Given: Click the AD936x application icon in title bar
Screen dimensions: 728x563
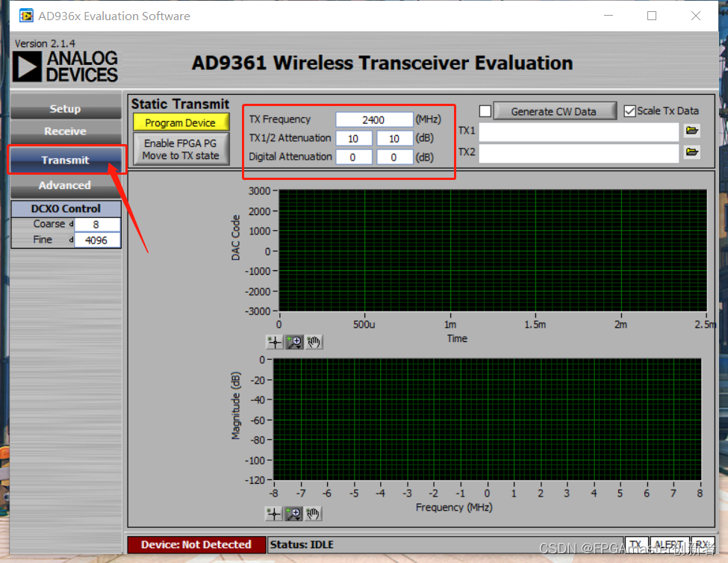Looking at the screenshot, I should pyautogui.click(x=26, y=16).
